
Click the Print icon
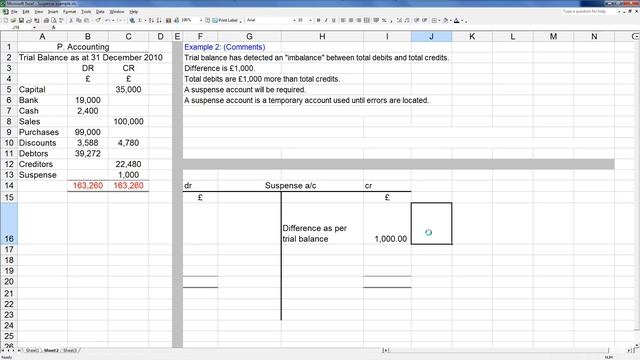point(46,20)
